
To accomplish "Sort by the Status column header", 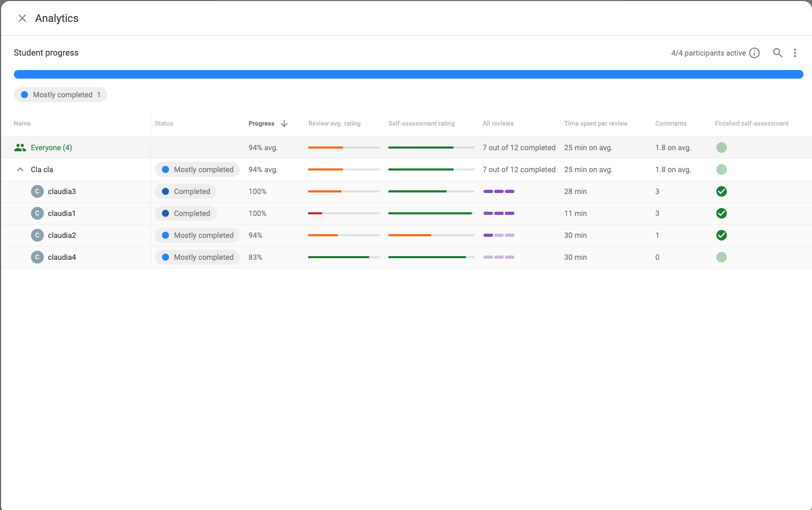I will click(164, 123).
